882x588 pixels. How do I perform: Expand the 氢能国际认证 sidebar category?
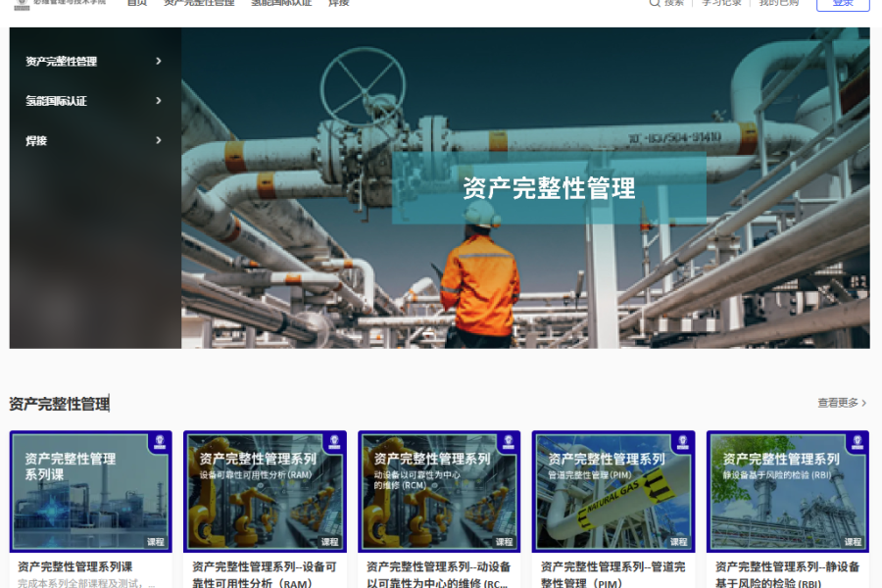point(91,100)
